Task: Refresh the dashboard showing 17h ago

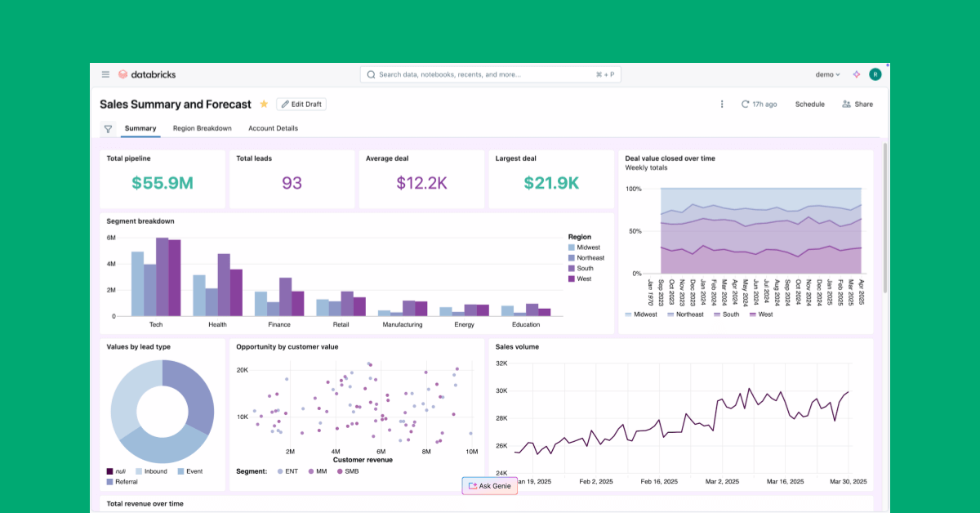Action: point(759,105)
